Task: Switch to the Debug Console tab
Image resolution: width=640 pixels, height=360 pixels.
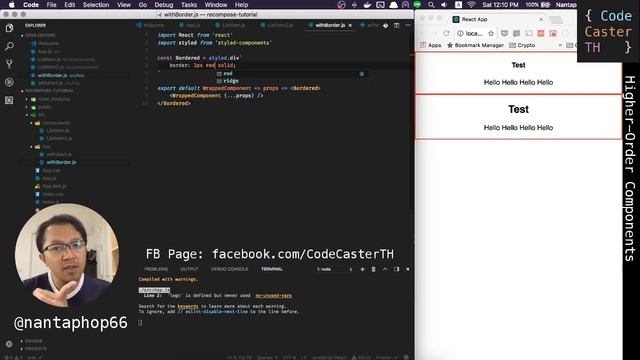Action: (229, 269)
